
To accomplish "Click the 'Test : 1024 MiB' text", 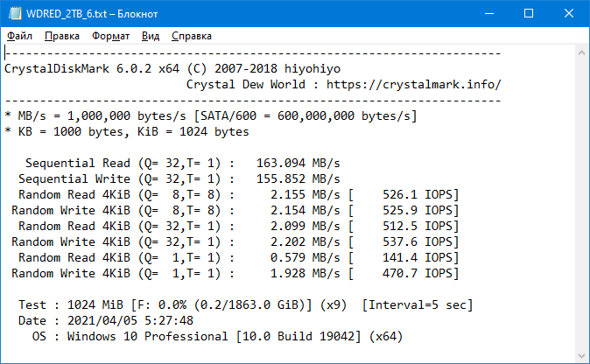I will tap(71, 305).
